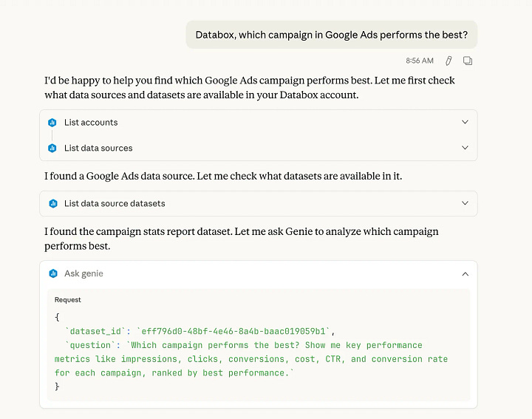
Task: Click the 8:56 AM timestamp
Action: coord(419,61)
